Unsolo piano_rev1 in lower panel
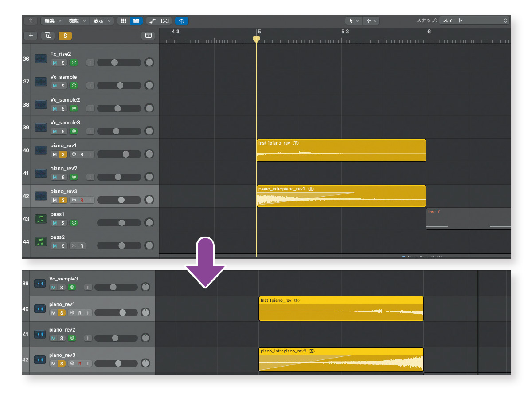This screenshot has height=395, width=532. click(x=61, y=313)
